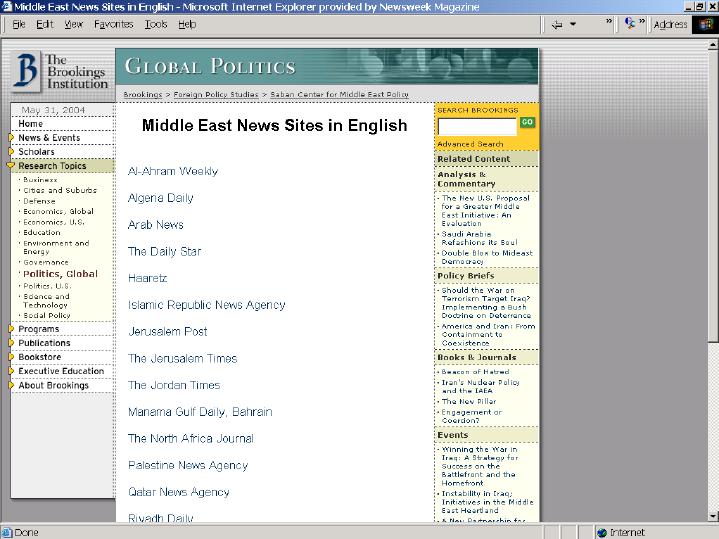This screenshot has height=539, width=719.
Task: Open Iran's Nuclear Policy and the IAEA
Action: [480, 386]
